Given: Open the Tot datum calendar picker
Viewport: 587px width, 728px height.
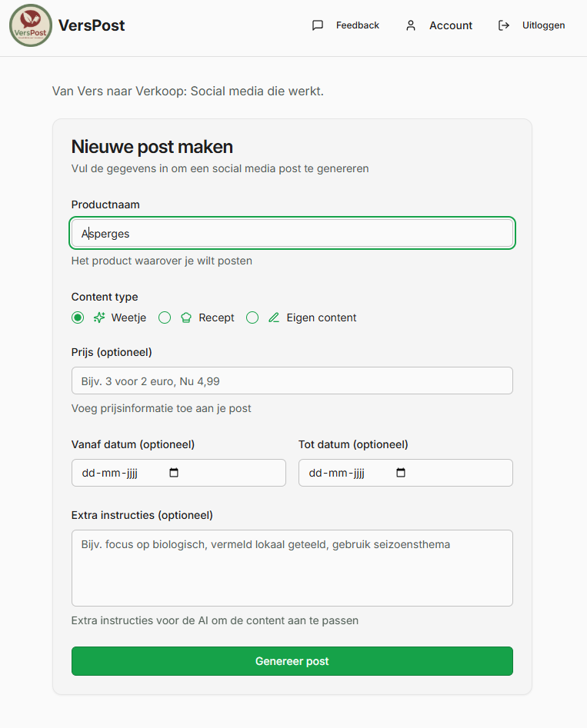Looking at the screenshot, I should [401, 473].
